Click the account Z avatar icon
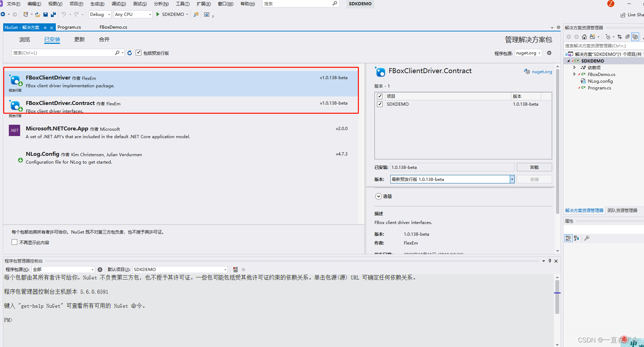The width and height of the screenshot is (644, 347). (x=611, y=4)
